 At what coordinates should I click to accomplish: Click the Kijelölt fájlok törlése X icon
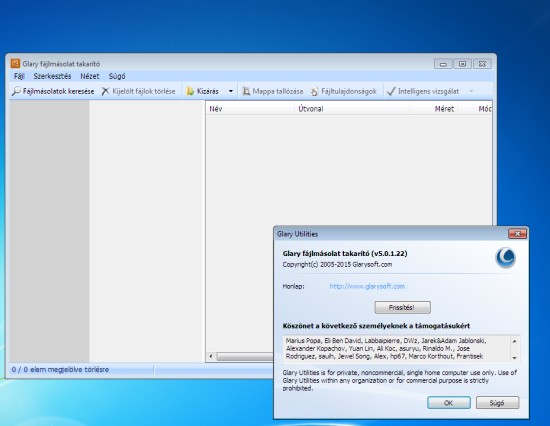[x=105, y=91]
